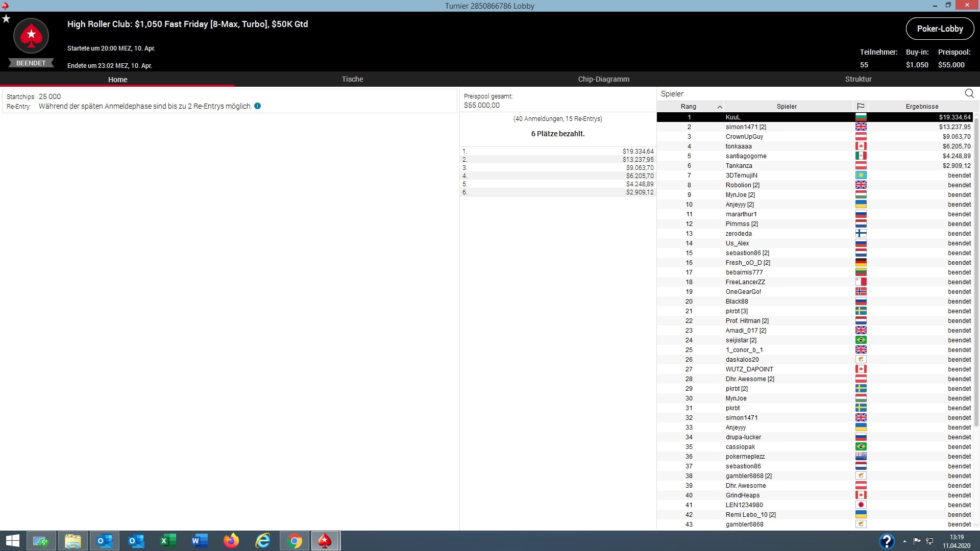The width and height of the screenshot is (980, 551).
Task: Open the Chip-Diagramm tab
Action: click(x=603, y=79)
